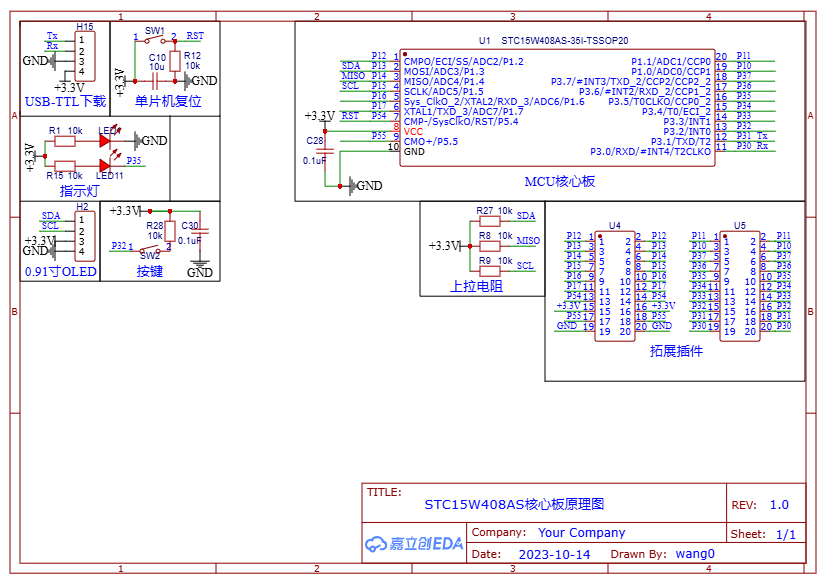This screenshot has height=584, width=826.
Task: Select the H2 OLED header body
Action: tap(85, 236)
